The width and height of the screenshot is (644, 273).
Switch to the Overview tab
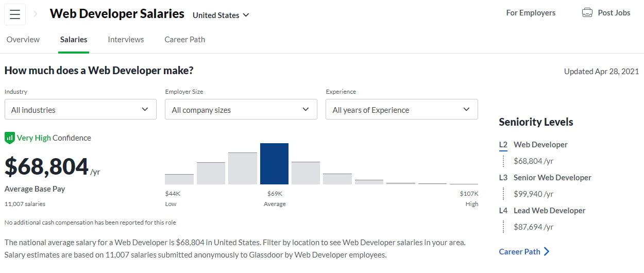(23, 39)
